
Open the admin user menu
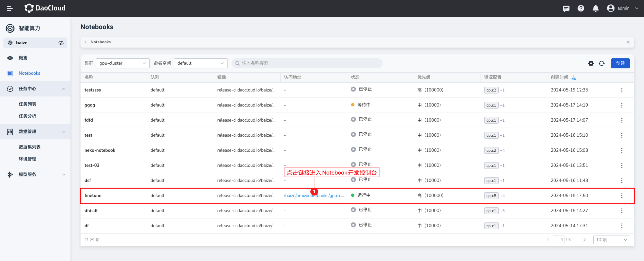(623, 8)
